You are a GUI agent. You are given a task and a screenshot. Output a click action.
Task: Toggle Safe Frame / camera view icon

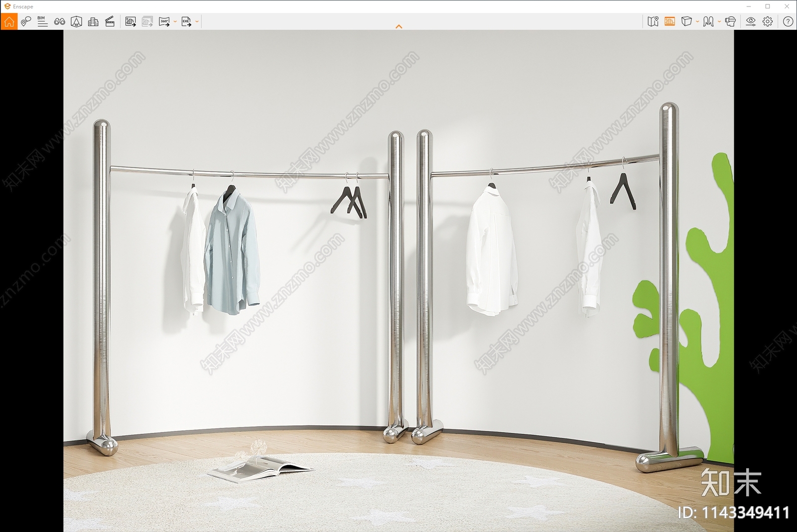[x=76, y=21]
